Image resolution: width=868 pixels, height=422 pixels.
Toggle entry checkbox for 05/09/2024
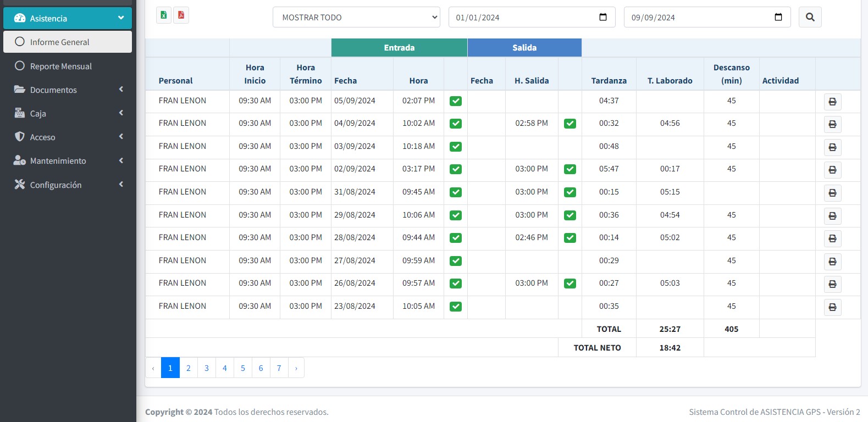tap(456, 101)
